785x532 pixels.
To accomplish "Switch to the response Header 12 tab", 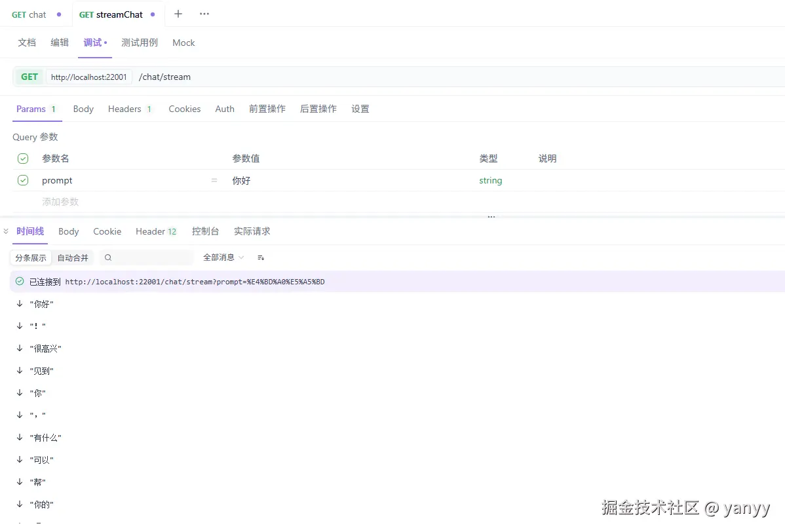I will point(156,232).
